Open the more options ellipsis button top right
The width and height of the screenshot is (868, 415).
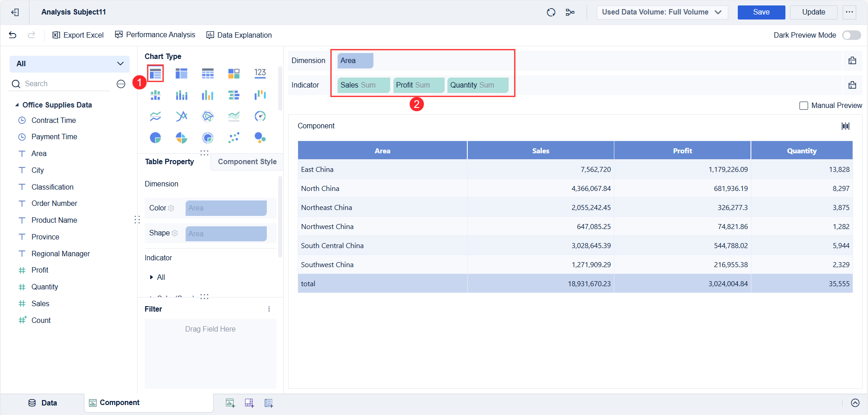(x=849, y=12)
